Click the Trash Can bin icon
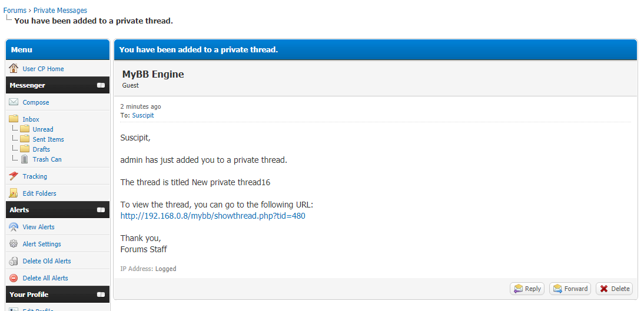Image resolution: width=644 pixels, height=311 pixels. 25,159
